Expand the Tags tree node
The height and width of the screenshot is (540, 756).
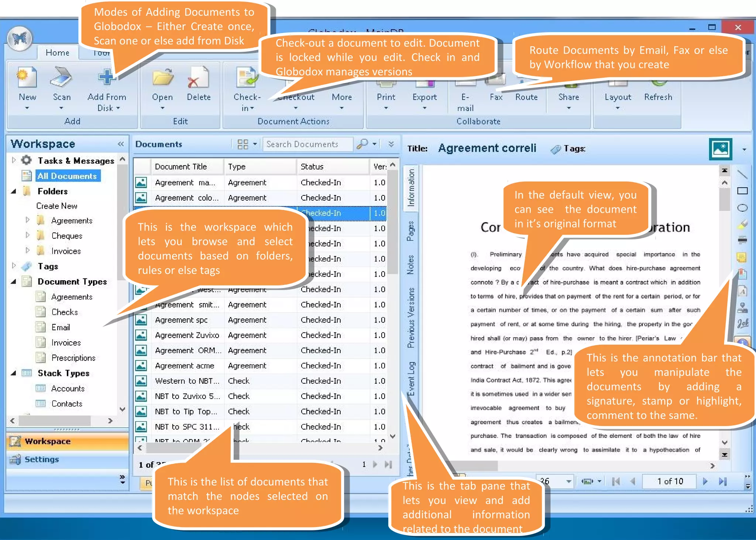14,266
